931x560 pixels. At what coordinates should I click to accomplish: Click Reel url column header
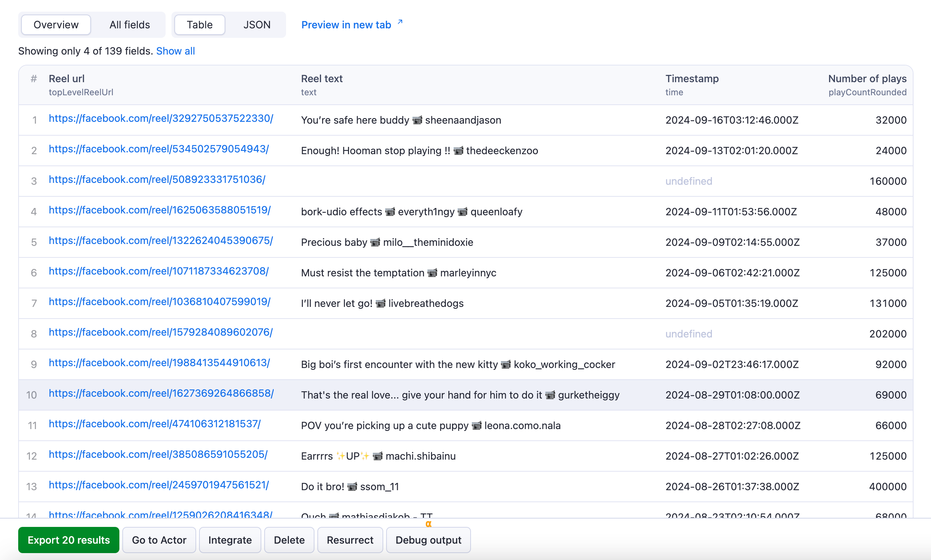coord(67,79)
